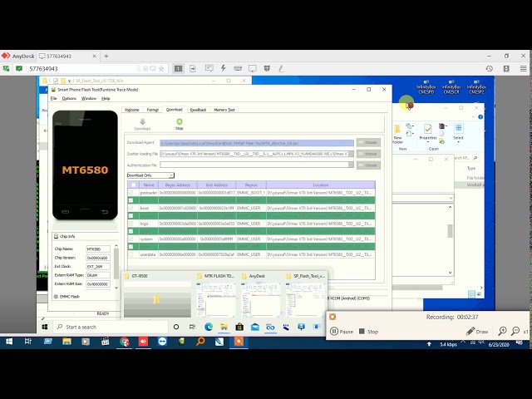This screenshot has width=532, height=399.
Task: Toggle select-all checkbox in partition table header
Action: click(x=133, y=185)
